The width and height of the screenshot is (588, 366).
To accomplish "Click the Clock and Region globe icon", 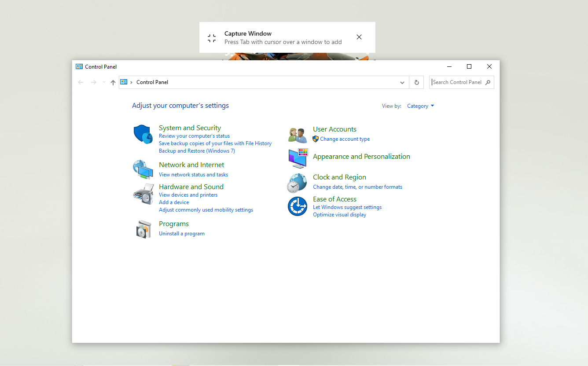I will point(297,183).
